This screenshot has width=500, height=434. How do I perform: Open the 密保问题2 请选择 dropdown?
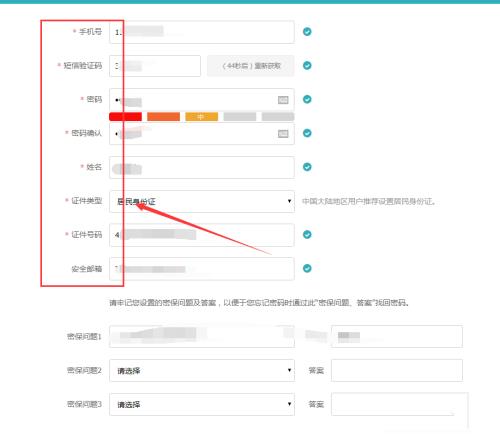click(x=202, y=370)
